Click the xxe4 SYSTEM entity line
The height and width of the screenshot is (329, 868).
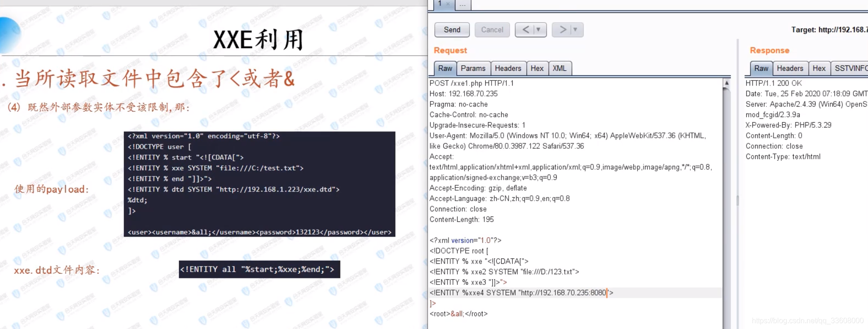click(x=521, y=293)
